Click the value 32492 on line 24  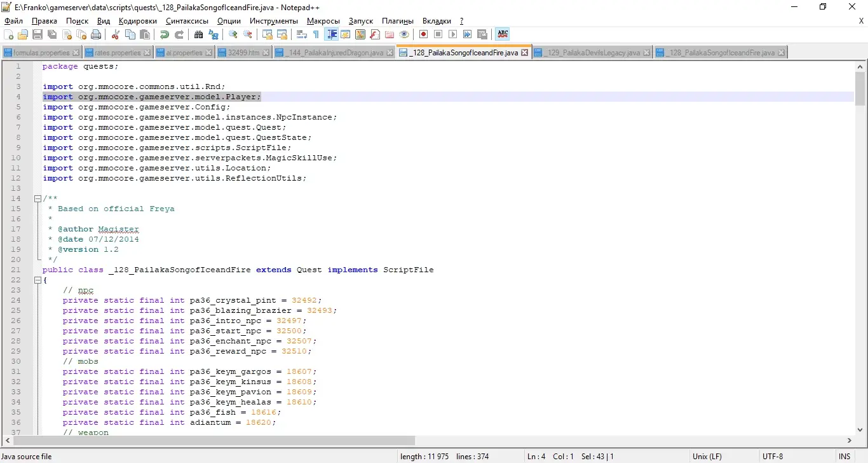click(x=304, y=300)
